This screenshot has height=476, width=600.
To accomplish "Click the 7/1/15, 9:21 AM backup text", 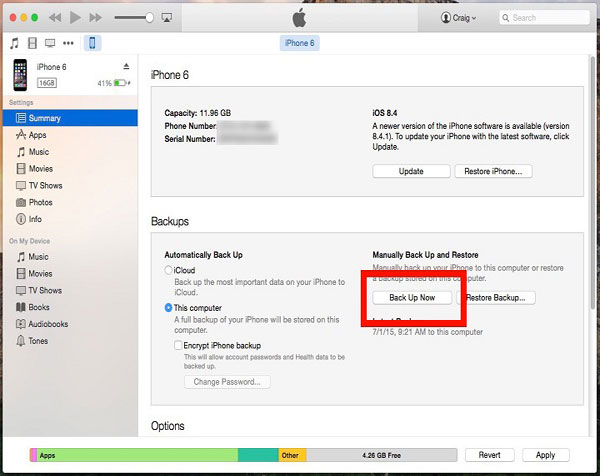I will click(427, 332).
